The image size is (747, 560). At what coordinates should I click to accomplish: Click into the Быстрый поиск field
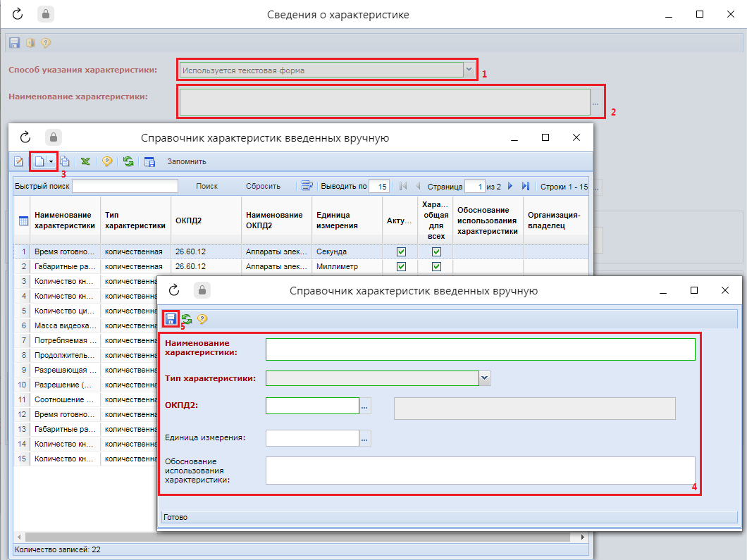pos(125,187)
